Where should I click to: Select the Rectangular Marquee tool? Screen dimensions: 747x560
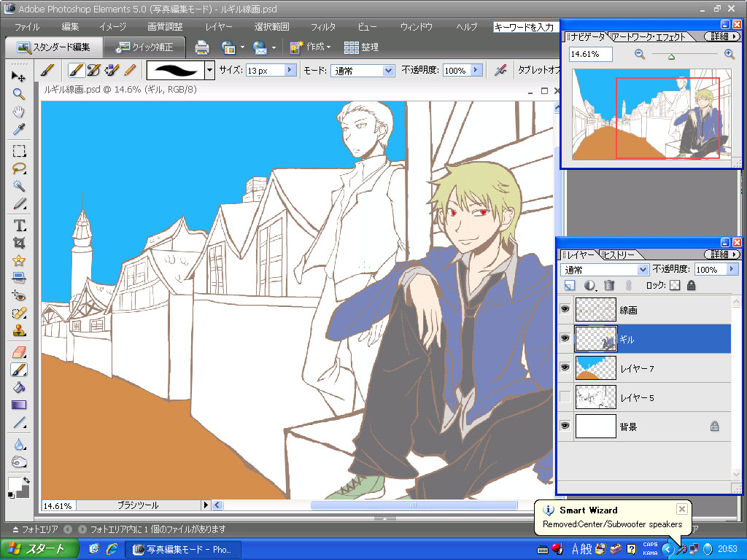pos(18,152)
